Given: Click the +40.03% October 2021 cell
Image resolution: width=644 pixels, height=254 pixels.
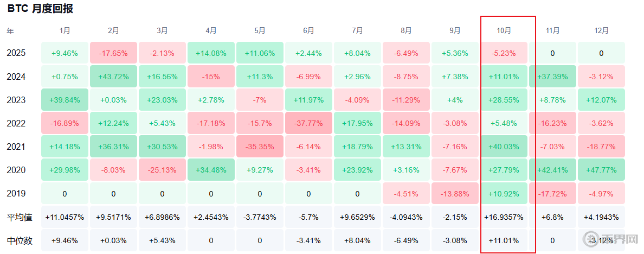Looking at the screenshot, I should (x=504, y=147).
